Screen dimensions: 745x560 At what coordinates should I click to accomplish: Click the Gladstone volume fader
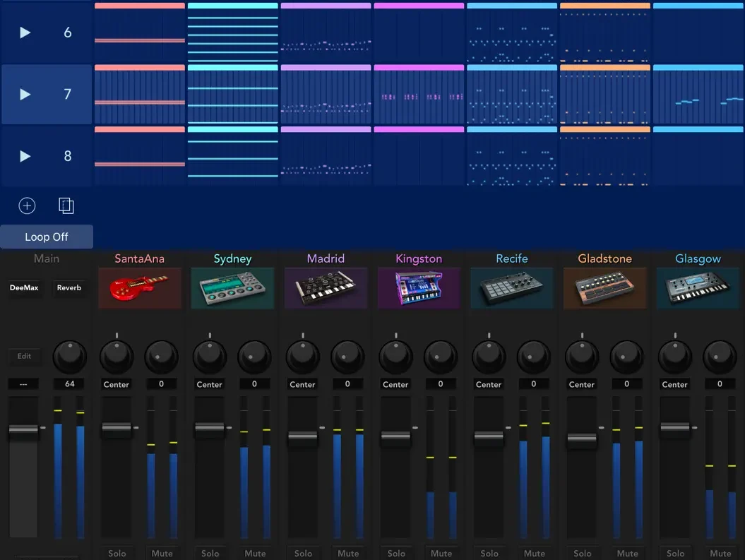(x=582, y=438)
